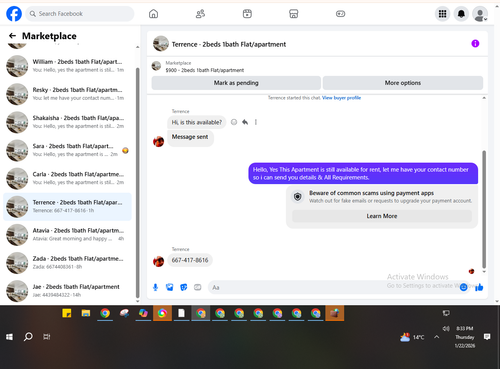Click the $900 listing thumbnail
The height and width of the screenshot is (369, 500).
click(156, 66)
